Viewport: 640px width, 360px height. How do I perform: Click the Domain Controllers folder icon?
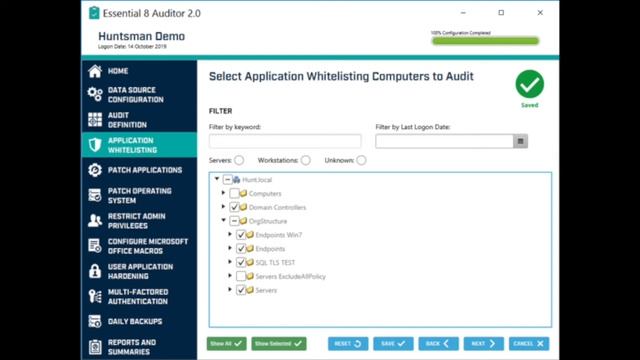(x=243, y=207)
